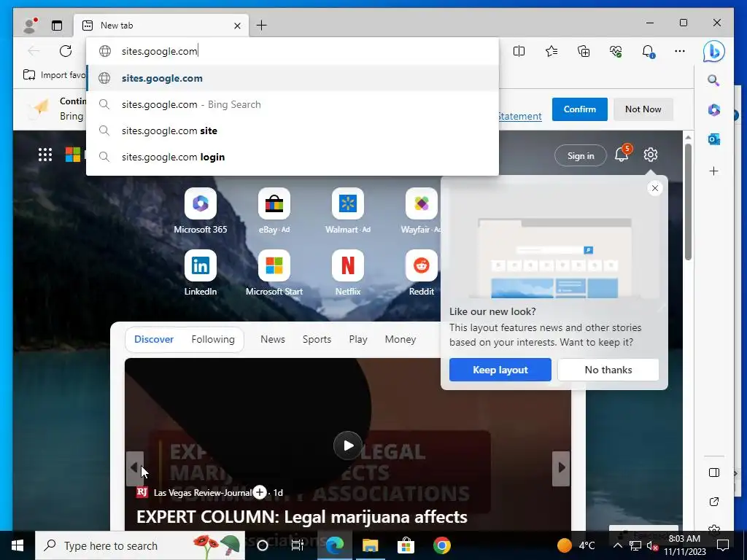This screenshot has height=560, width=747.
Task: Select 'sites.google.com login' suggestion
Action: (x=293, y=157)
